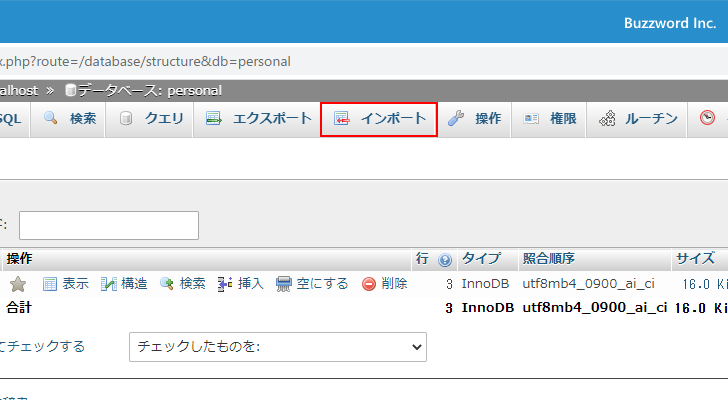This screenshot has height=400, width=728.
Task: Sort by the サイズ column header
Action: pyautogui.click(x=695, y=258)
